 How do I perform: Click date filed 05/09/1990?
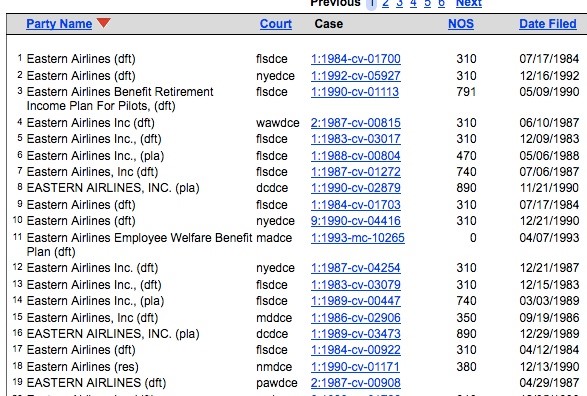[549, 92]
